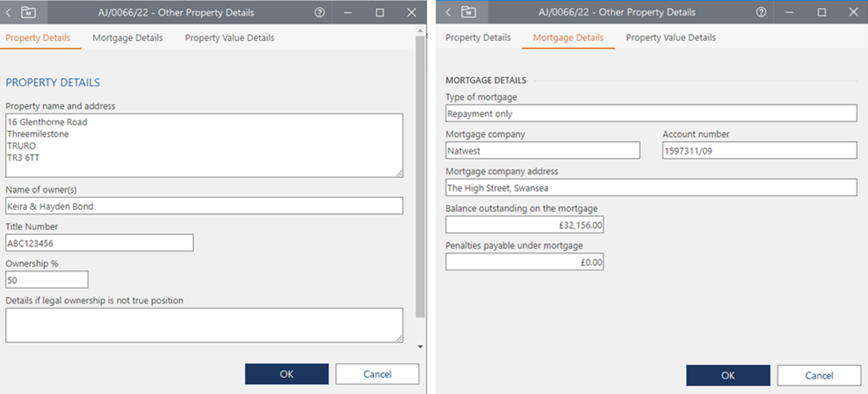Maximize the right Other Property Details window
The image size is (868, 394).
pos(821,12)
